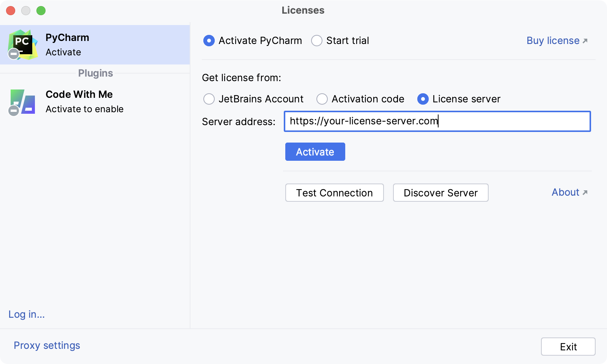Open the Buy license link

(552, 41)
